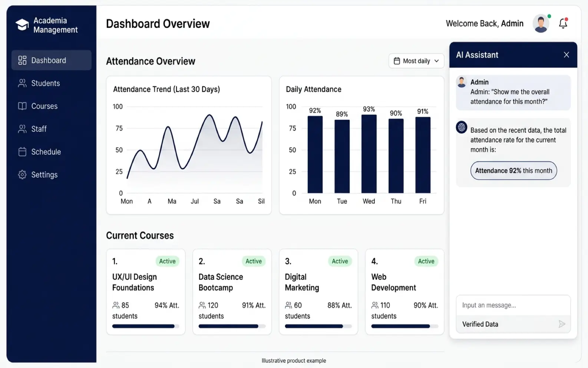Click the students icon on Data Science card
Viewport: 588px width, 368px height.
202,305
